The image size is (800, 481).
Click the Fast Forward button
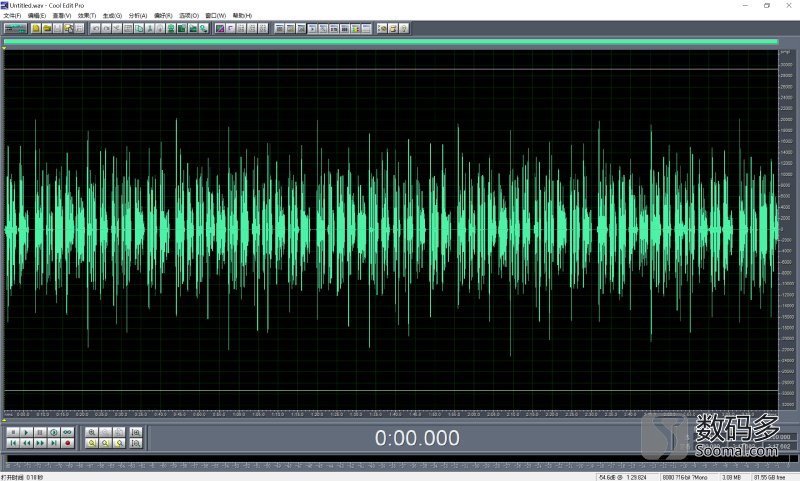point(40,443)
